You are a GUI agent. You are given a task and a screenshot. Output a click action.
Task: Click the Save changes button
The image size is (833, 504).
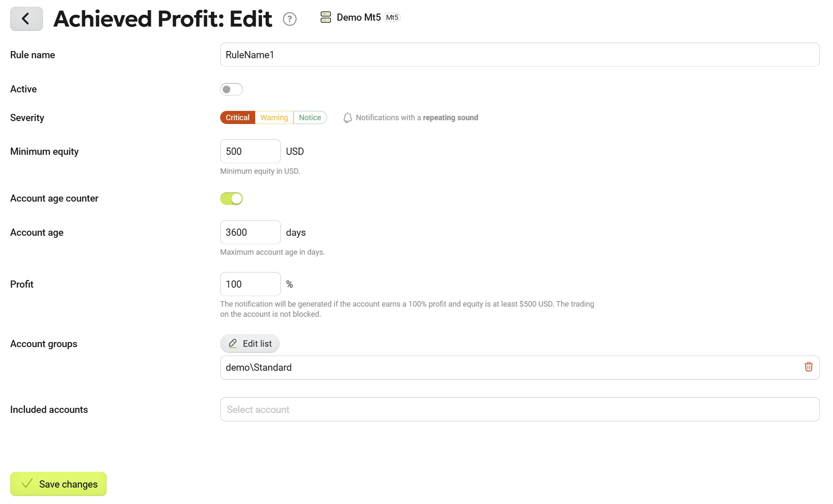tap(58, 484)
